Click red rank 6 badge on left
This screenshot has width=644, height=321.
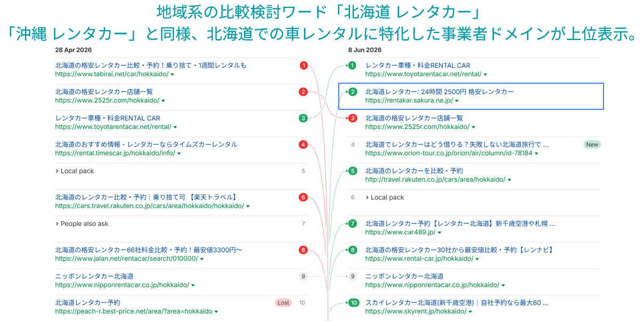pyautogui.click(x=303, y=197)
